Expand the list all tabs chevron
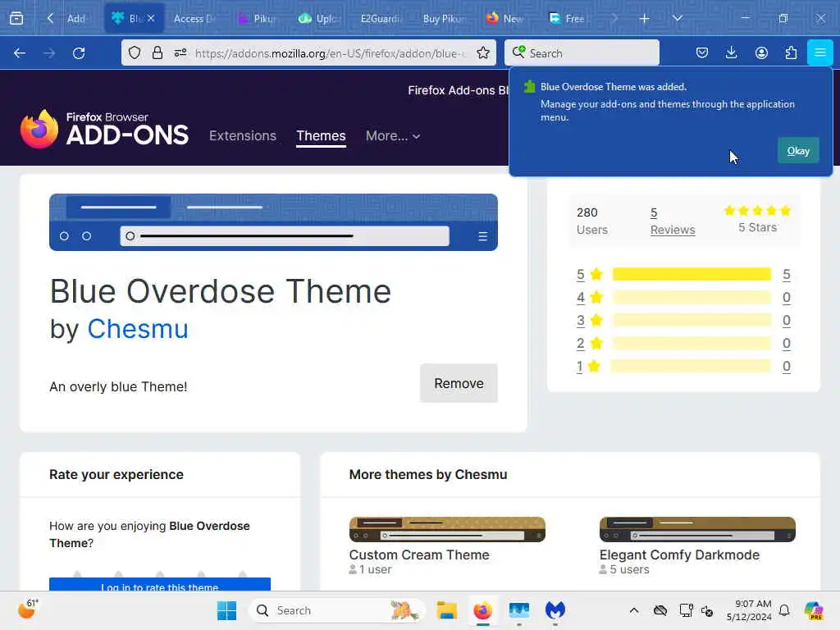 677,18
